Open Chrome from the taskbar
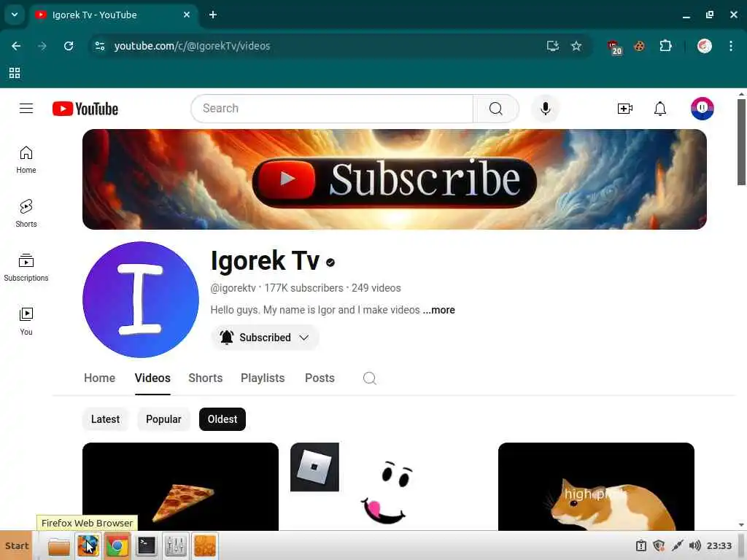This screenshot has height=560, width=747. [117, 546]
